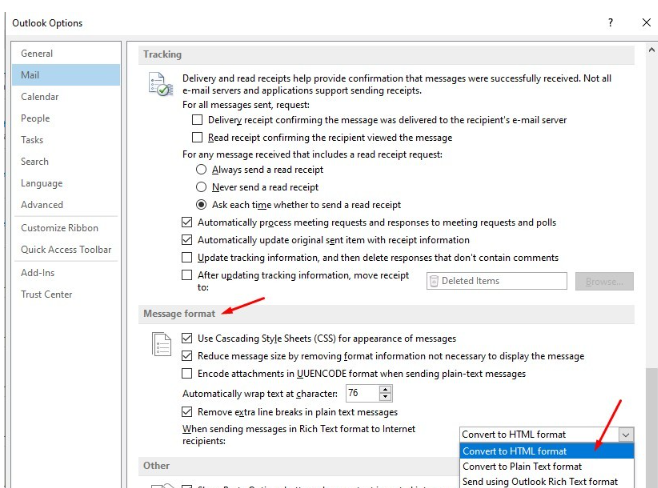Click the Message format section header
Image resolution: width=658 pixels, height=488 pixels.
[x=386, y=314]
